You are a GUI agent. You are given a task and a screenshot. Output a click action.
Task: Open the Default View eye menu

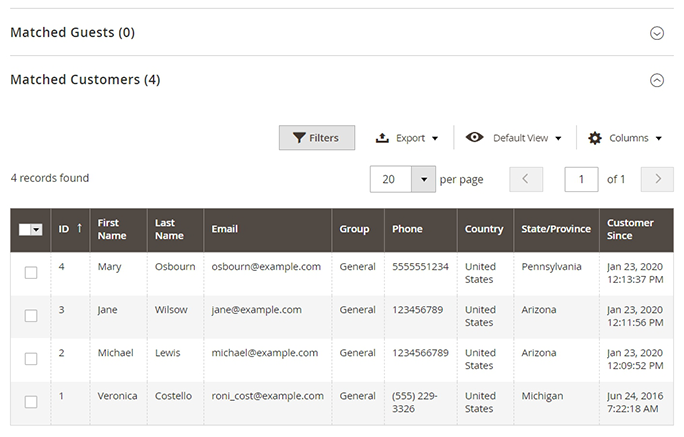(514, 138)
